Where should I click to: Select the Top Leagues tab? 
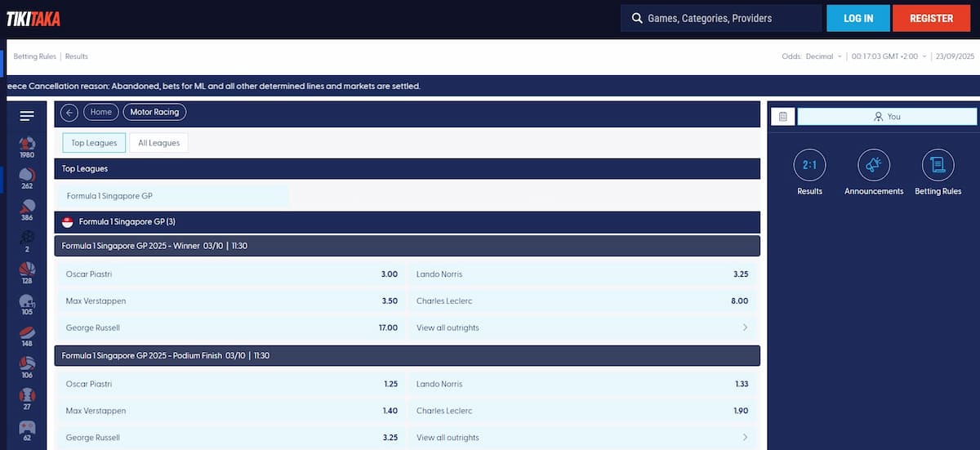point(94,143)
